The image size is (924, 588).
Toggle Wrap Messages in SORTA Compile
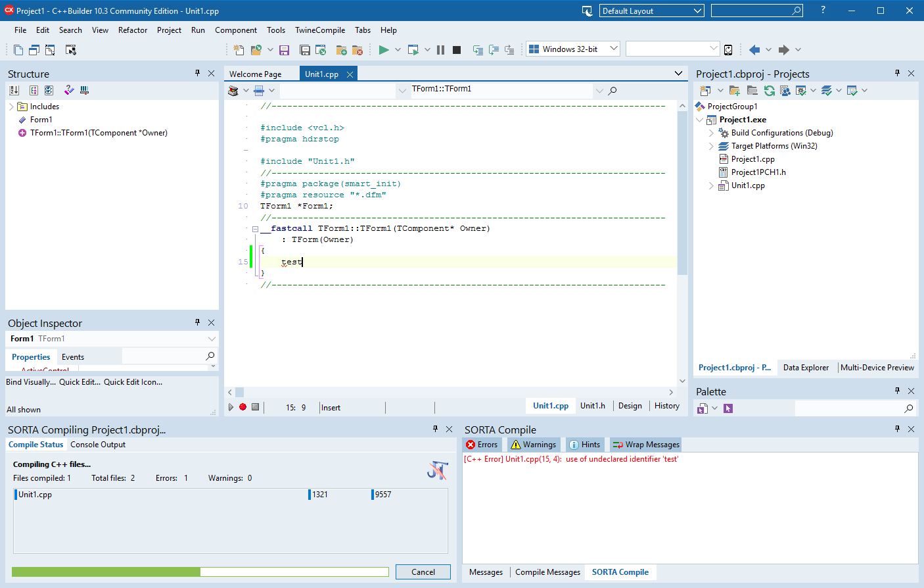646,445
